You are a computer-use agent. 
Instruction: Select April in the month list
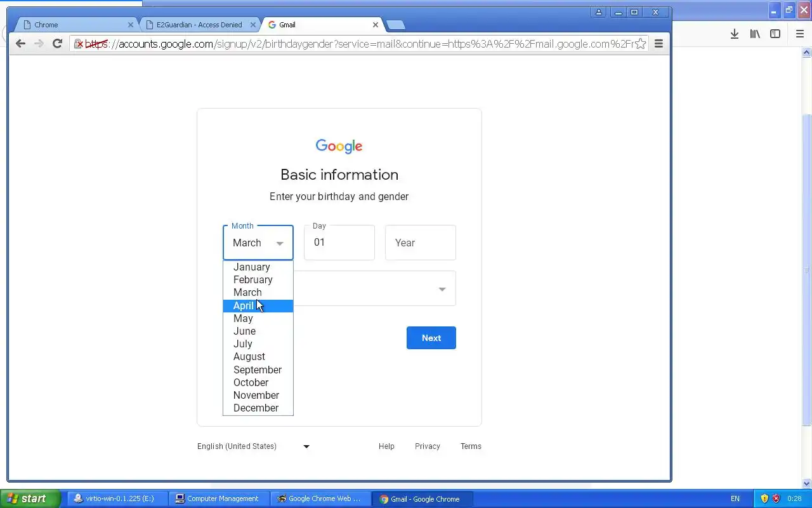click(258, 305)
